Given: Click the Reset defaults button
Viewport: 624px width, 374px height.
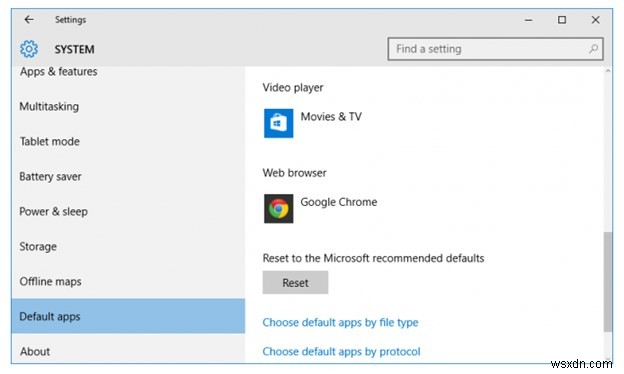Looking at the screenshot, I should (x=295, y=282).
